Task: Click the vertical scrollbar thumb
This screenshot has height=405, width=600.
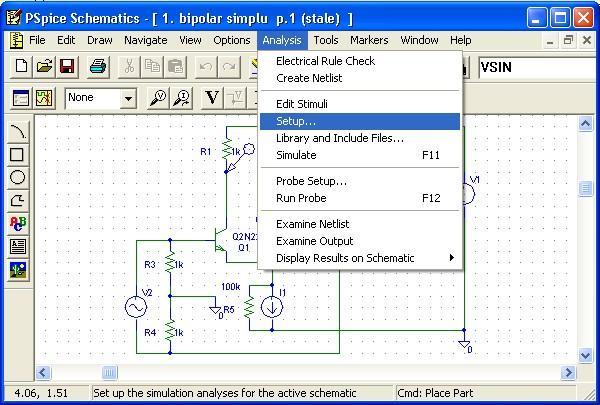Action: tap(585, 189)
